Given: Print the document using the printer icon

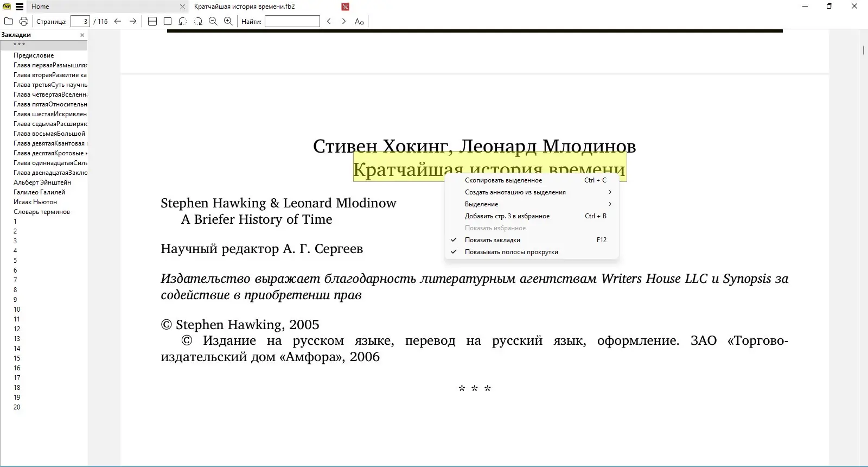Looking at the screenshot, I should pos(24,21).
